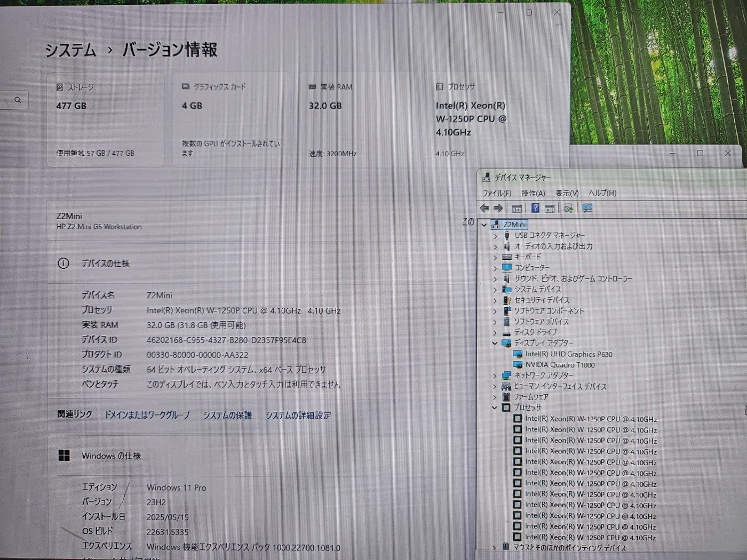Screen dimensions: 747x560
Task: Click the Scan for hardware changes icon
Action: click(587, 208)
